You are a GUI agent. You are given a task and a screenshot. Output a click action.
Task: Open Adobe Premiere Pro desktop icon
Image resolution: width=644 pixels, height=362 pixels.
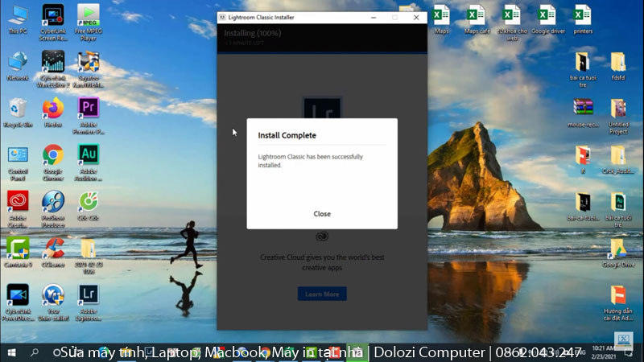pyautogui.click(x=89, y=108)
